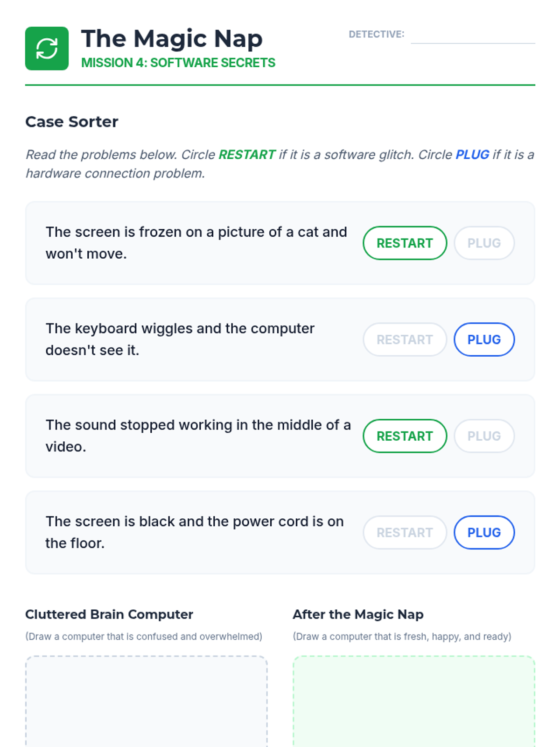The width and height of the screenshot is (560, 747).
Task: Pick RESTART for the sound stopped problem
Action: [405, 436]
